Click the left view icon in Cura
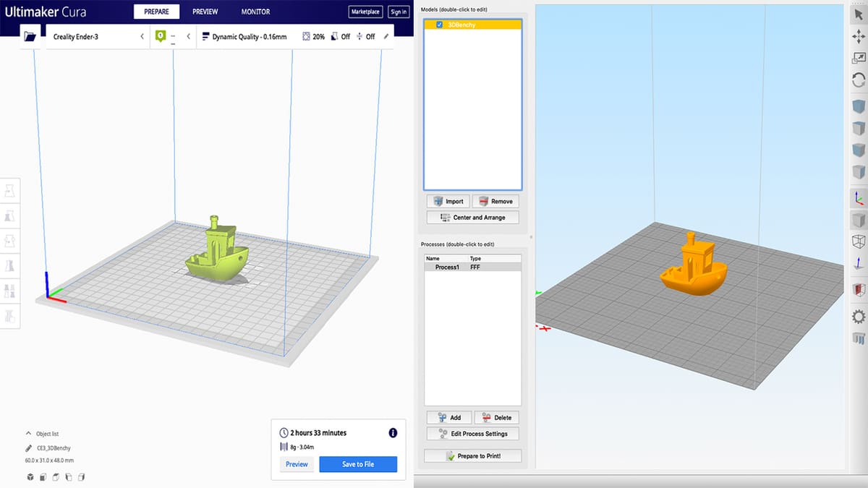 69,476
